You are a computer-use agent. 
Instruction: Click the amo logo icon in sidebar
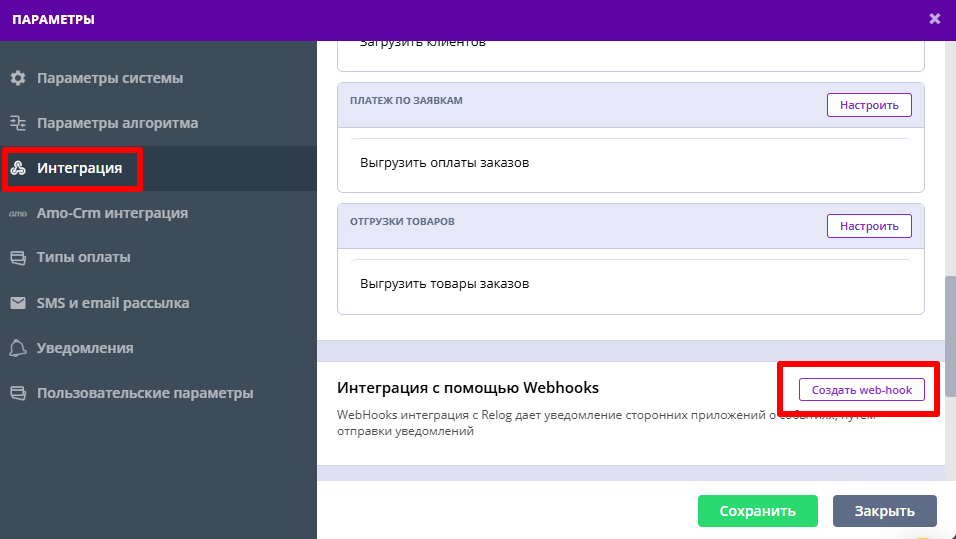pos(17,213)
